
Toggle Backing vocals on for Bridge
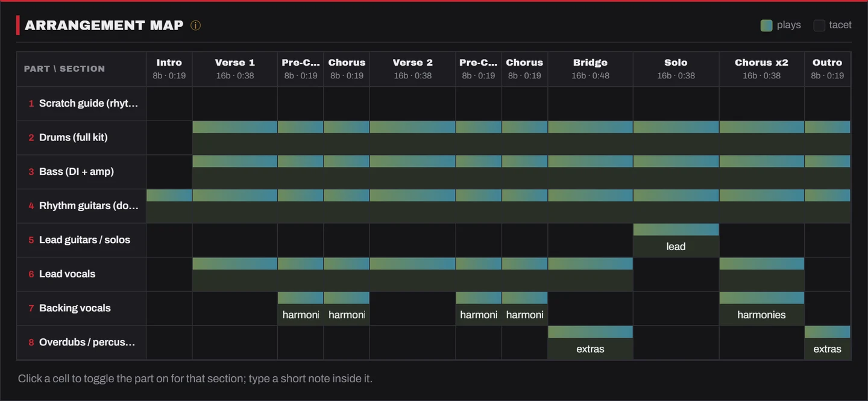coord(591,308)
